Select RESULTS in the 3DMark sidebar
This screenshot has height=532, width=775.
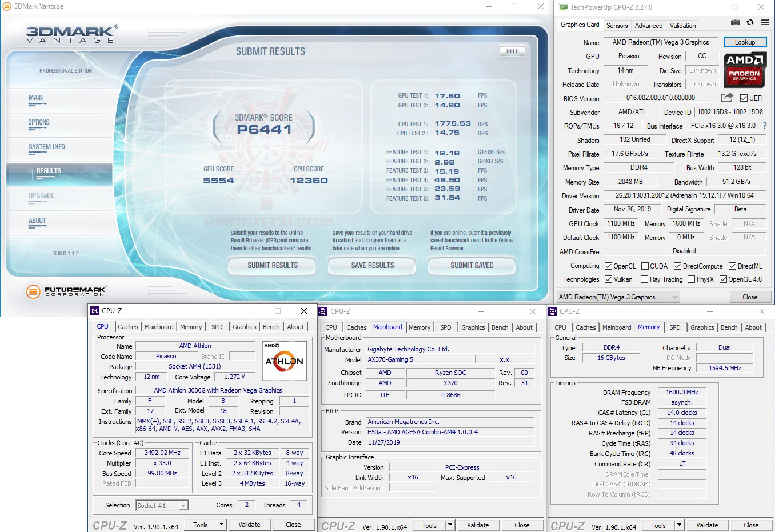[x=49, y=171]
